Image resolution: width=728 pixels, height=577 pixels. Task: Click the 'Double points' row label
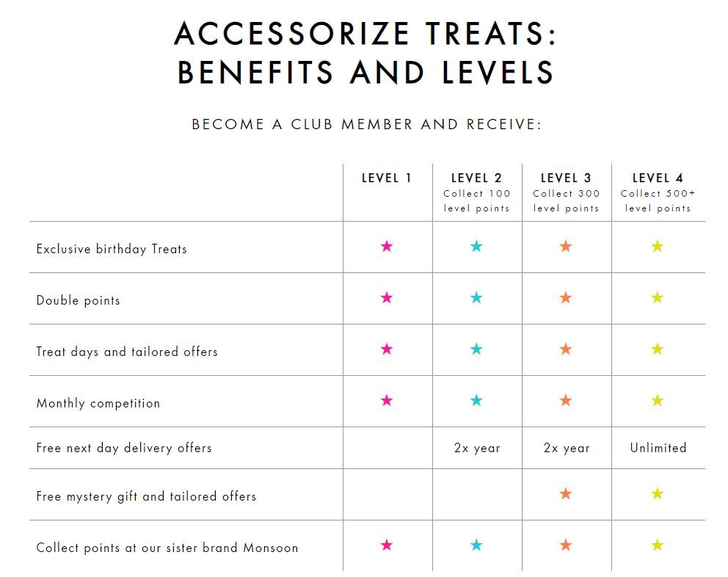78,300
